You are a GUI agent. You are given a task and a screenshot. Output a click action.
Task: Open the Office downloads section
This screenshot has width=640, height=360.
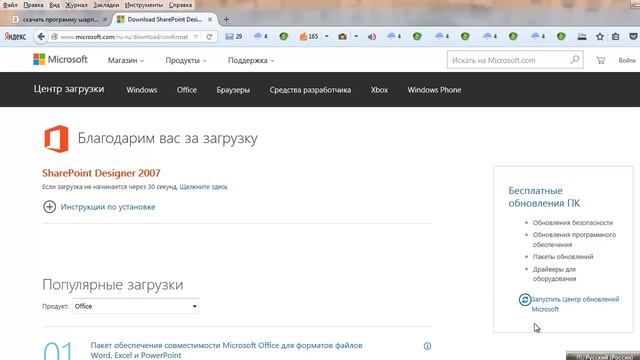pos(187,90)
